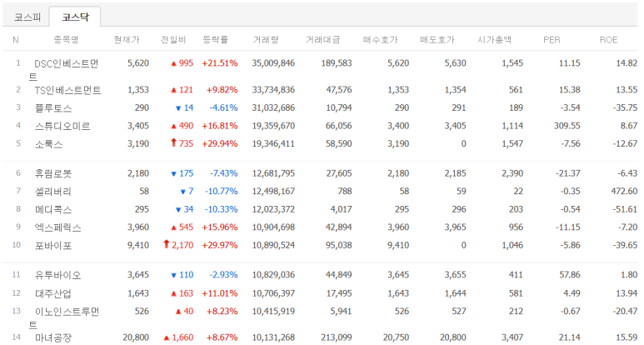The width and height of the screenshot is (644, 345).
Task: Open 스튜디오미르 stock details
Action: [62, 126]
